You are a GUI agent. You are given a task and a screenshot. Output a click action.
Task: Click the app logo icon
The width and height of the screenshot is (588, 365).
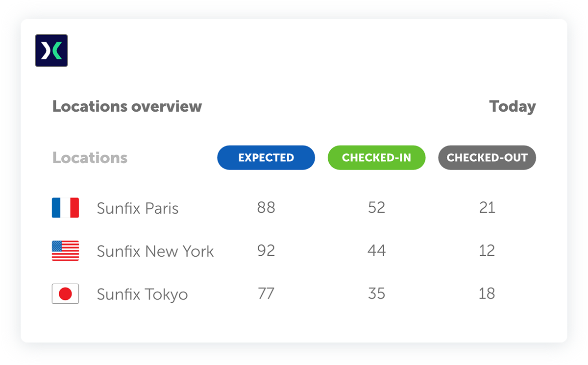(51, 50)
